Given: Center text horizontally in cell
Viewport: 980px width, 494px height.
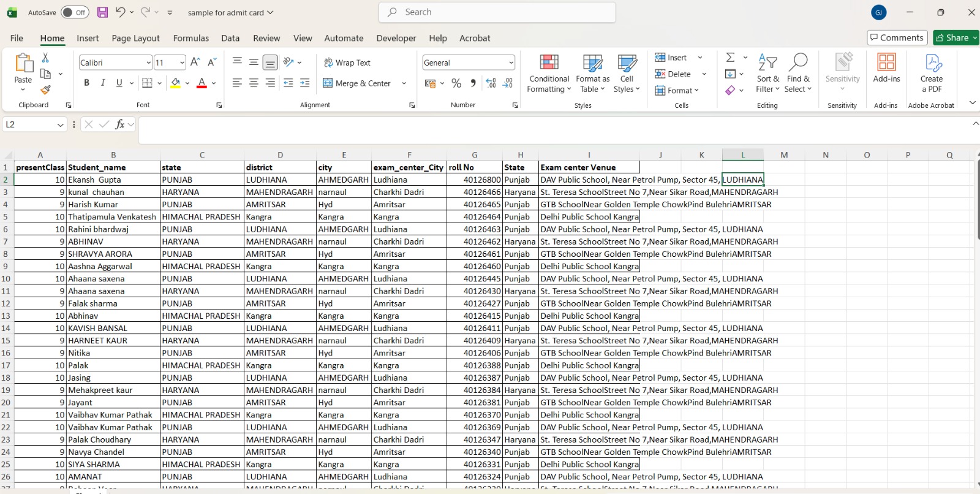Looking at the screenshot, I should coord(254,83).
